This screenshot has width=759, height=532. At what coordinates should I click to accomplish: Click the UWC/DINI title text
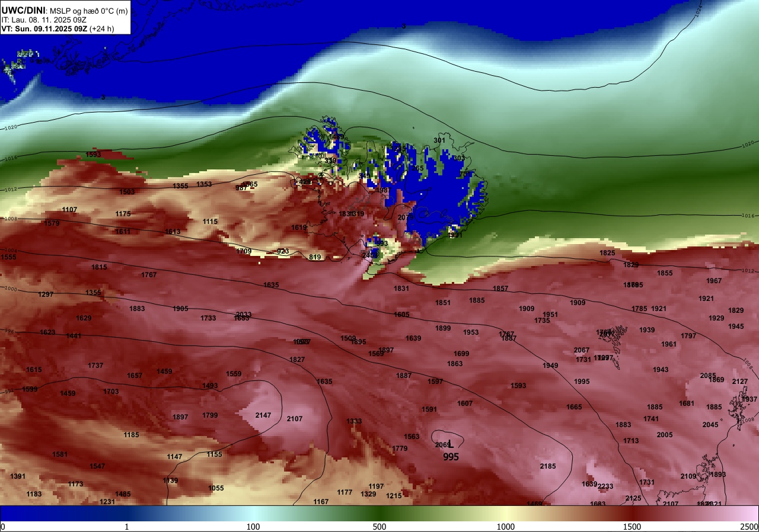[x=23, y=10]
